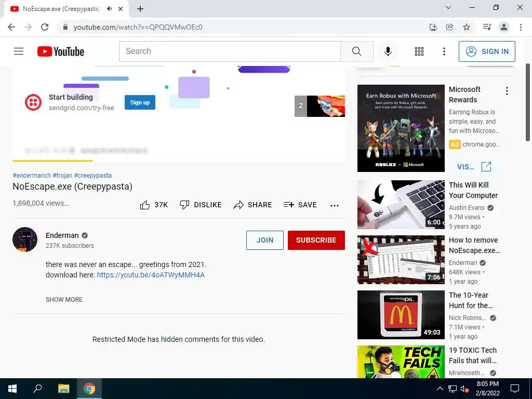
Task: Click the taskbar volume muted icon
Action: pyautogui.click(x=464, y=389)
